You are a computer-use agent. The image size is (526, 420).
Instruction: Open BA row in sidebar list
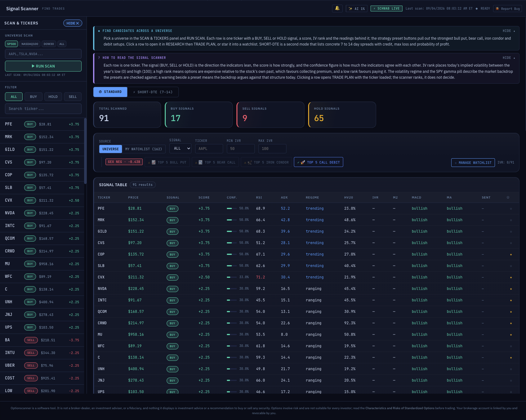(x=42, y=340)
